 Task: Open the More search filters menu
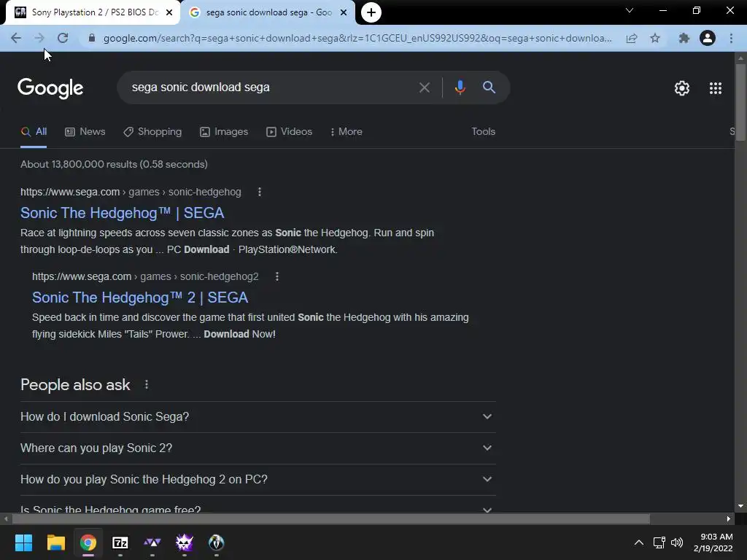pyautogui.click(x=347, y=131)
